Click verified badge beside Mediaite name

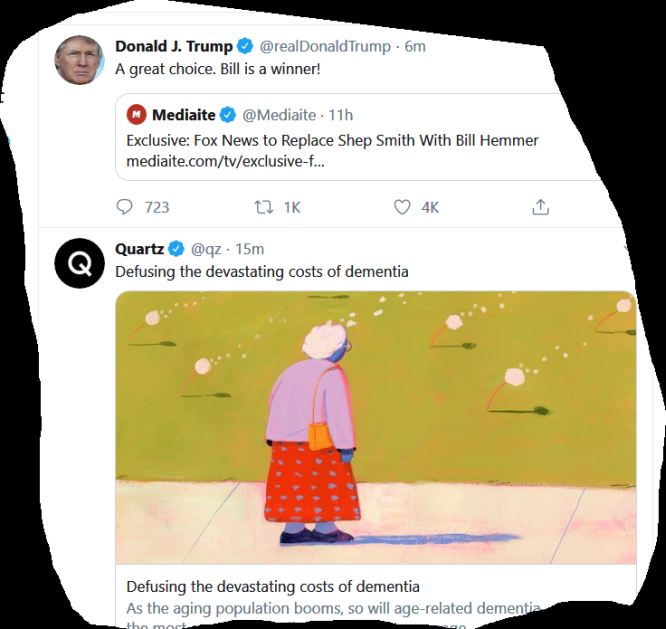tap(228, 115)
